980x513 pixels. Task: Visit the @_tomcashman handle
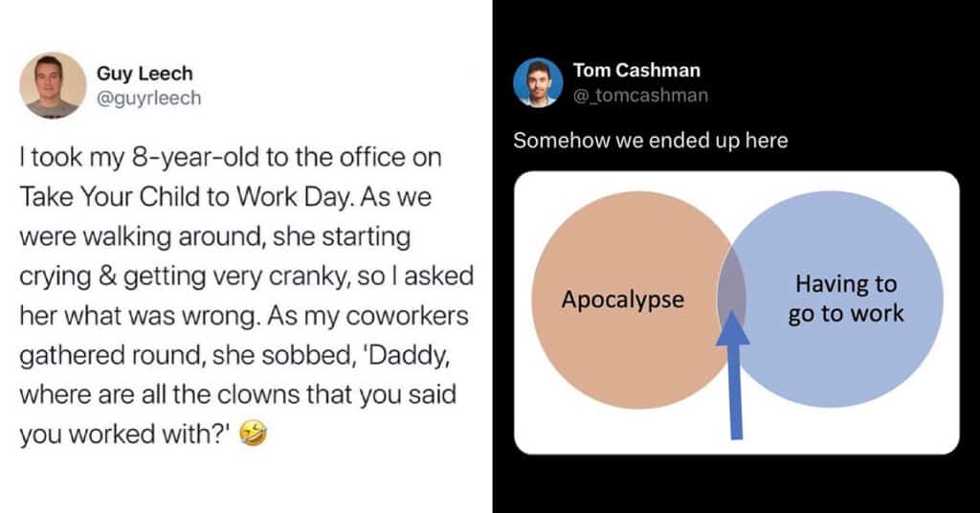641,95
